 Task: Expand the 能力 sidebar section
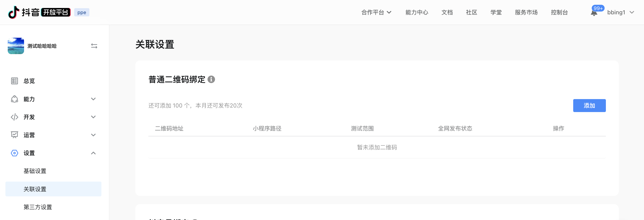pos(93,99)
